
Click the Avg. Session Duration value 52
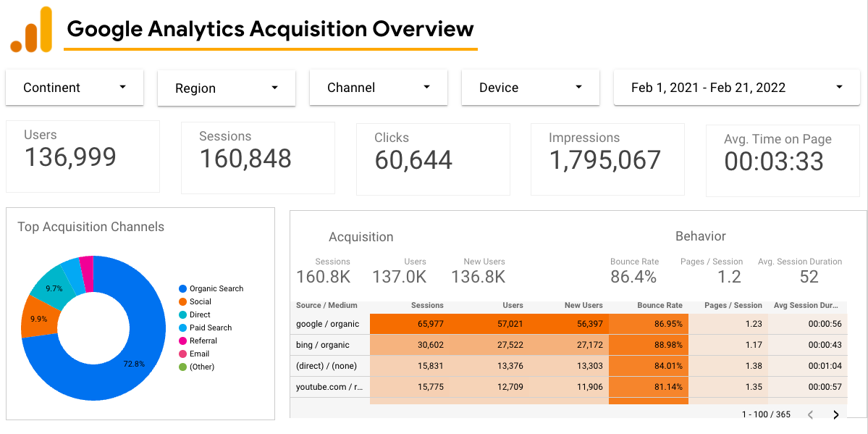(809, 277)
